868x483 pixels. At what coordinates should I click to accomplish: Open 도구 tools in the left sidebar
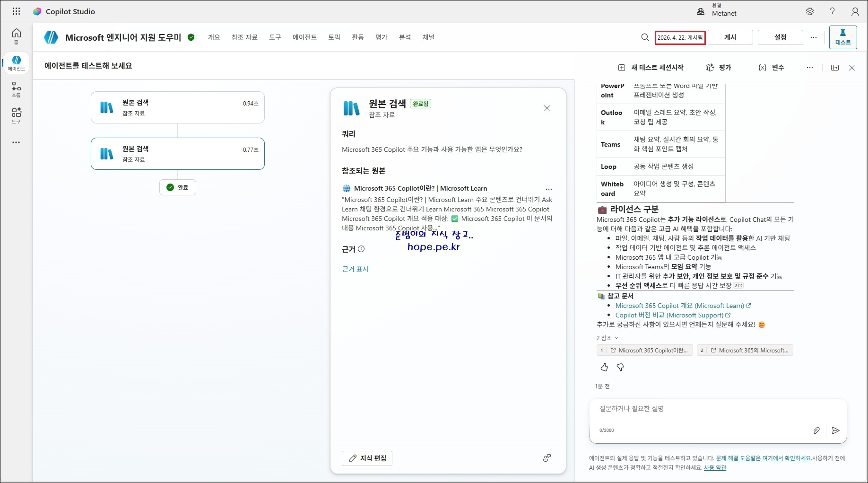[17, 115]
